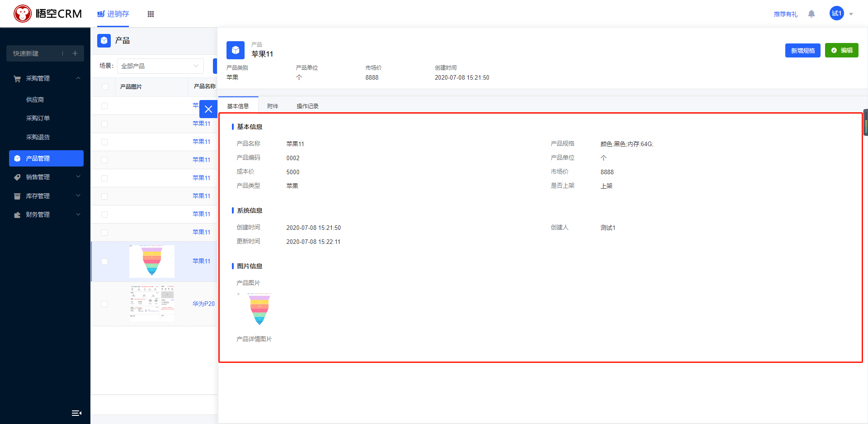868x424 pixels.
Task: Expand the 财务管理 menu chevron
Action: tap(78, 214)
